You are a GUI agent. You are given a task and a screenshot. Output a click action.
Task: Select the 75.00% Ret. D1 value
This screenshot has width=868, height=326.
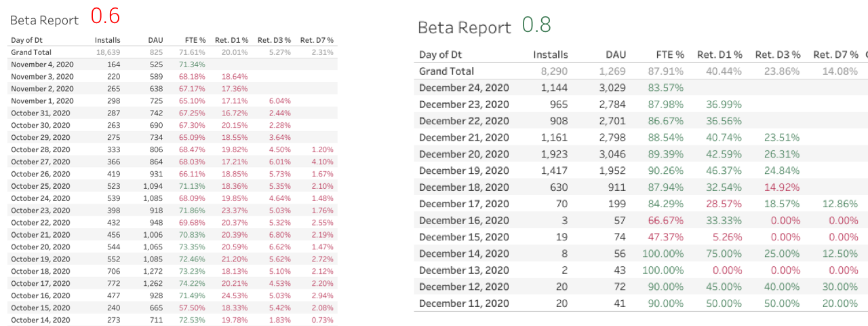pos(723,254)
